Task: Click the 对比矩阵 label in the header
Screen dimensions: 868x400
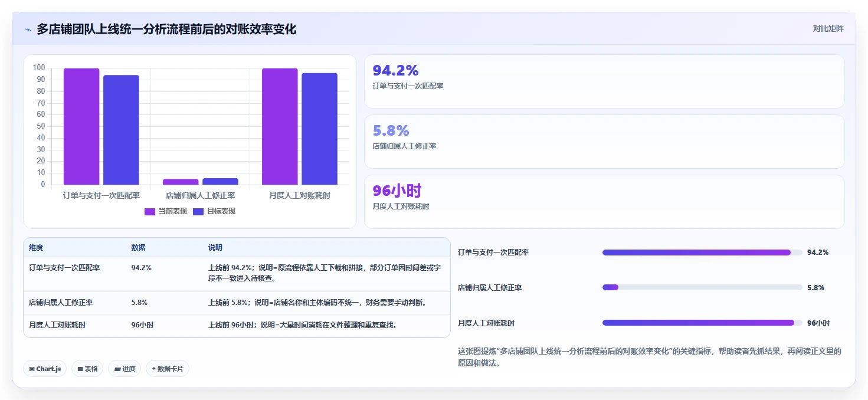Action: [x=828, y=28]
